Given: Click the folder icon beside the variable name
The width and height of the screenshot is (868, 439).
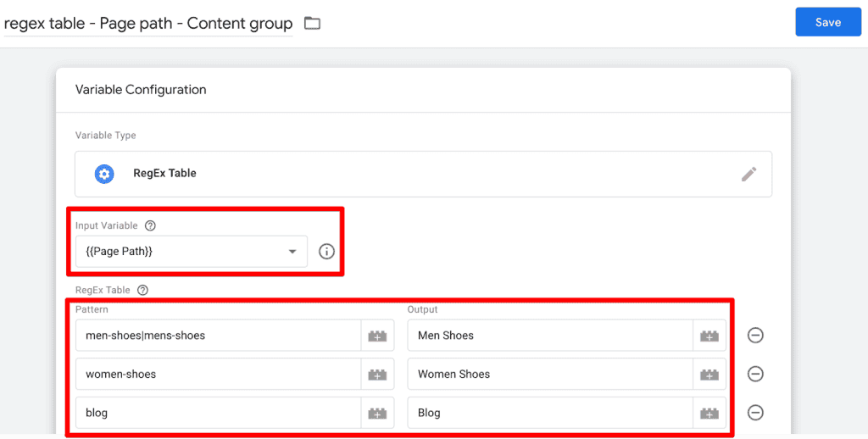Looking at the screenshot, I should click(x=312, y=23).
